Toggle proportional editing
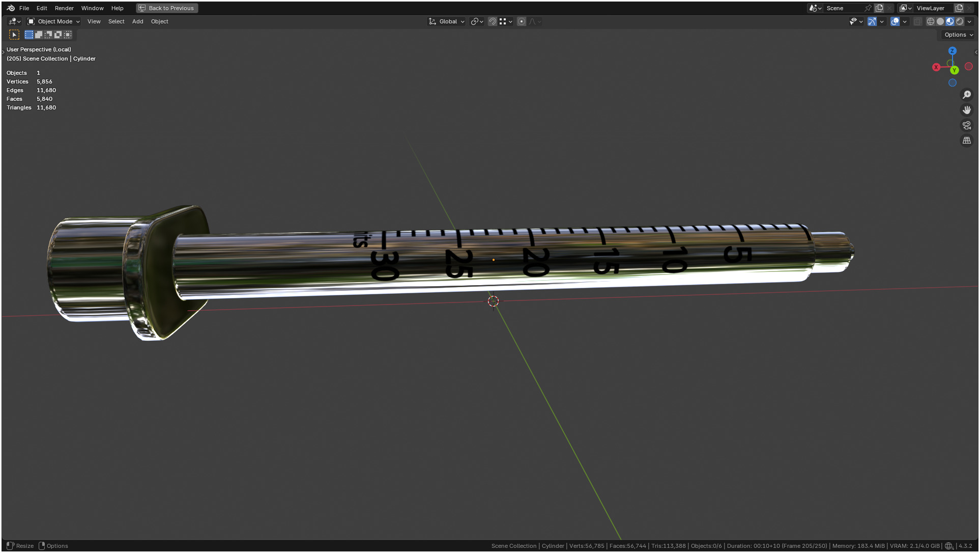The image size is (980, 553). click(x=522, y=21)
